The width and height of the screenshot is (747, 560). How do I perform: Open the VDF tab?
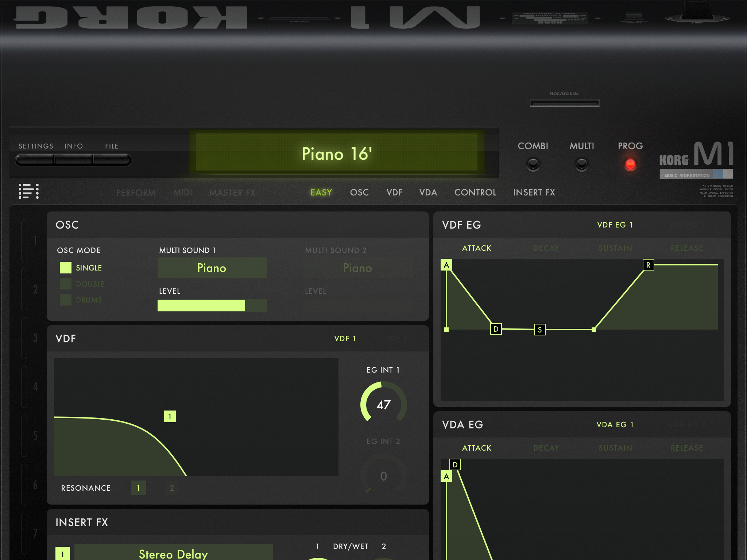tap(394, 192)
